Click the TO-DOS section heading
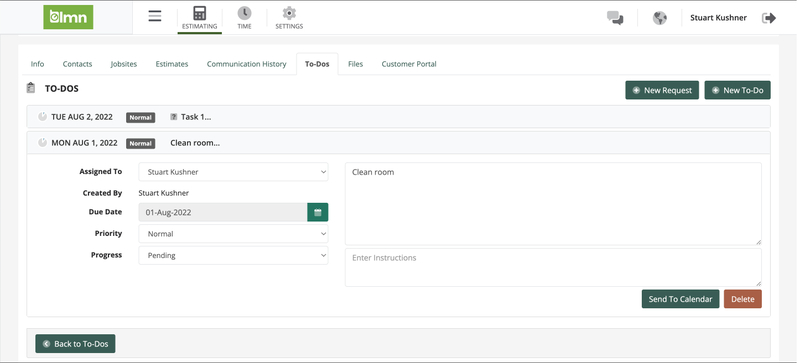The height and width of the screenshot is (363, 800). (x=62, y=89)
